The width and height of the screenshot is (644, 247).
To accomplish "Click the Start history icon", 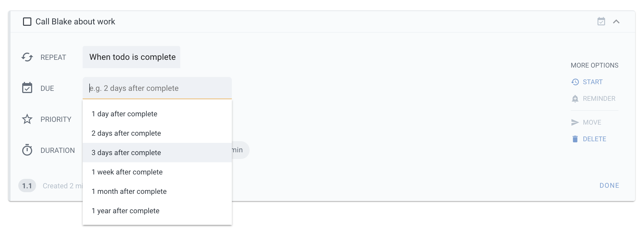I will 574,82.
